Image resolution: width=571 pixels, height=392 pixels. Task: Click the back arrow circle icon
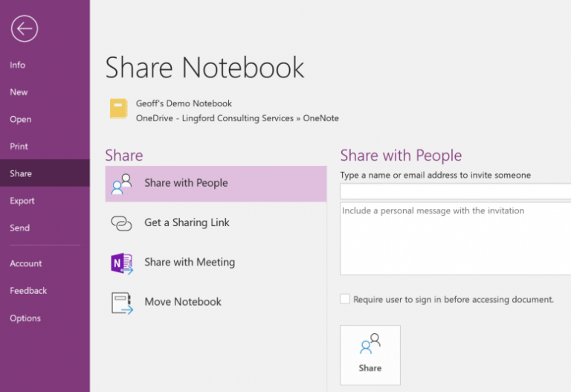pos(25,28)
